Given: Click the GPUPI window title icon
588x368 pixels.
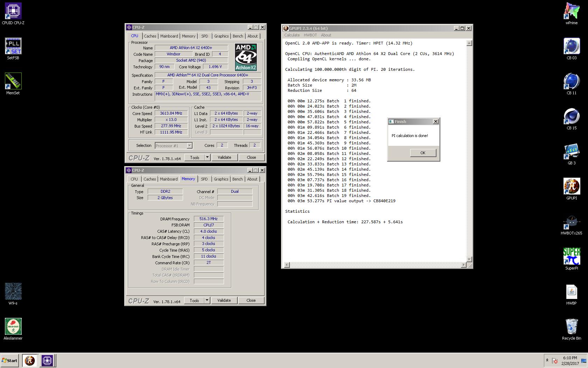Looking at the screenshot, I should point(286,28).
